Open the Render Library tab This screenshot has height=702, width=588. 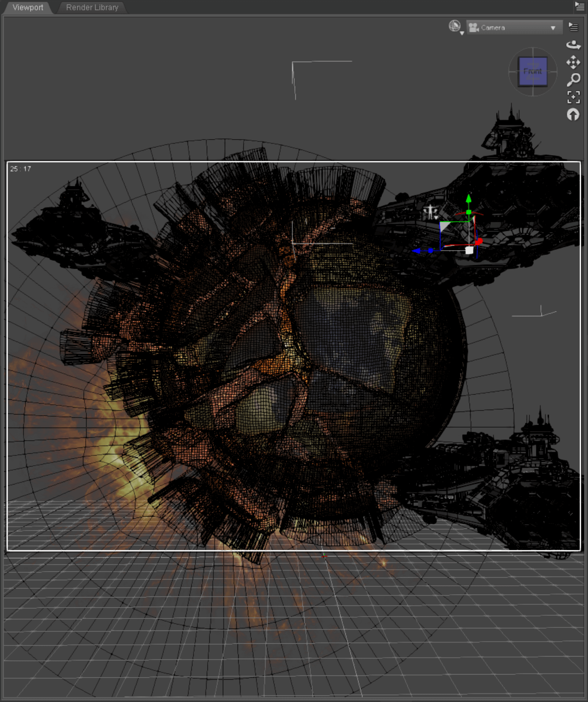click(x=92, y=7)
